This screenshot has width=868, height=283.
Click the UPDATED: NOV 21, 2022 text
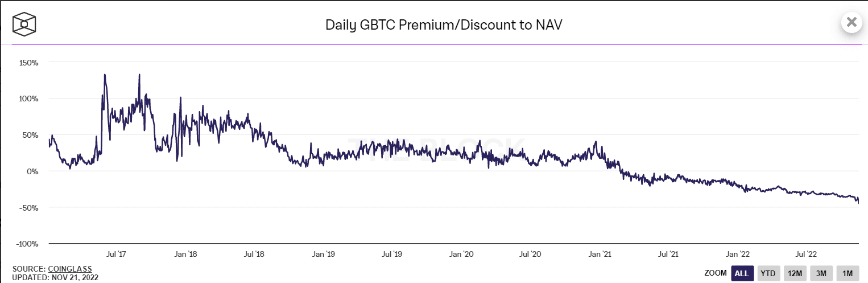55,277
